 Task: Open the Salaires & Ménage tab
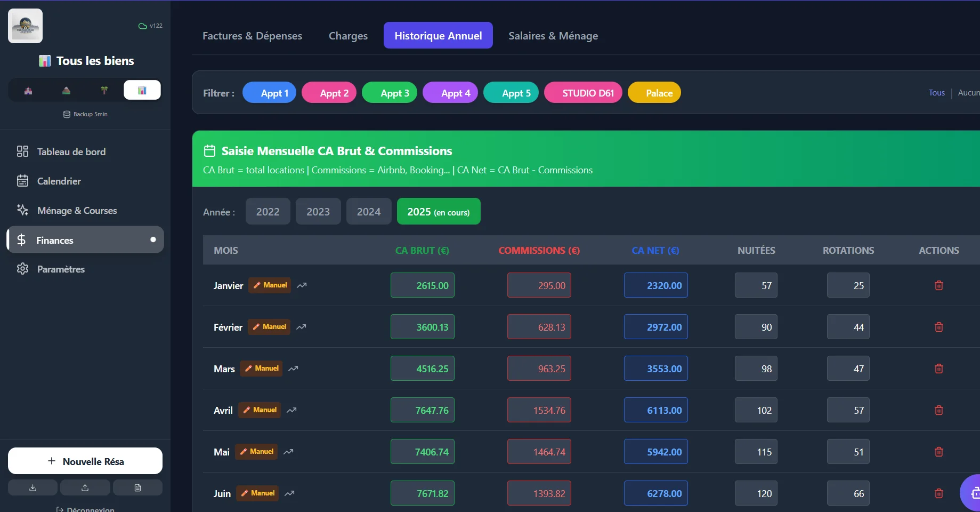[553, 36]
